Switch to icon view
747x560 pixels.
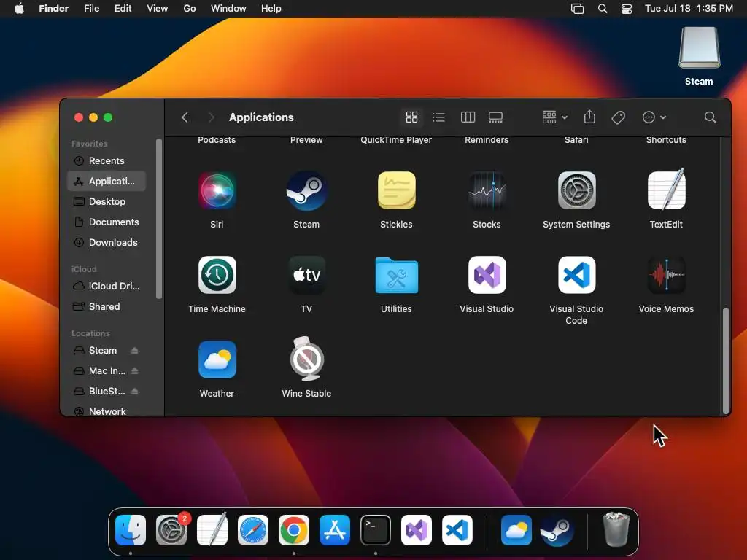tap(411, 117)
